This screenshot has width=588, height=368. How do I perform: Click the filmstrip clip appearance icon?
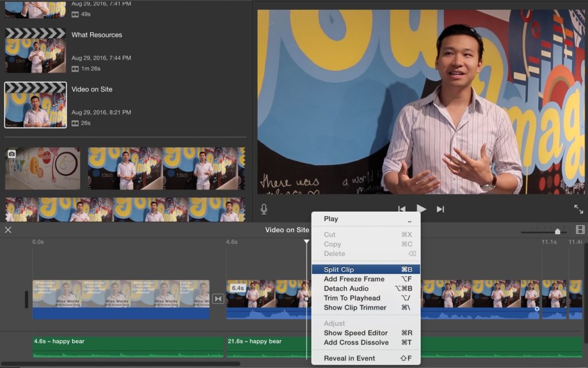point(580,229)
